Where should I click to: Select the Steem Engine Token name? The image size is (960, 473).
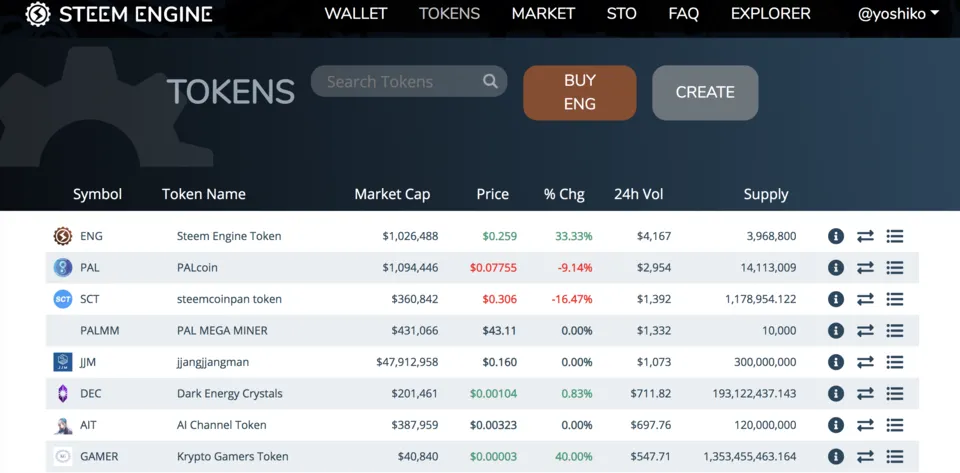coord(229,236)
